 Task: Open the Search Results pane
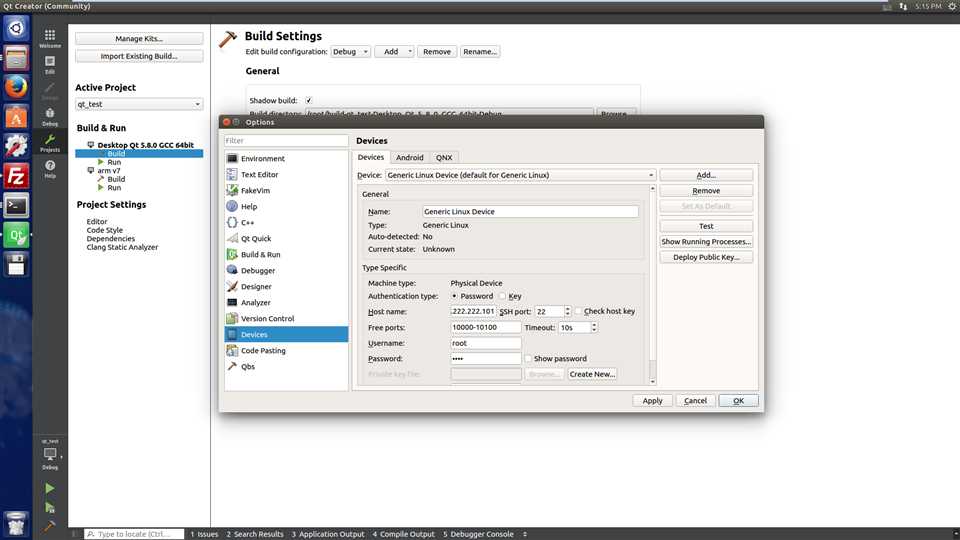click(x=255, y=534)
